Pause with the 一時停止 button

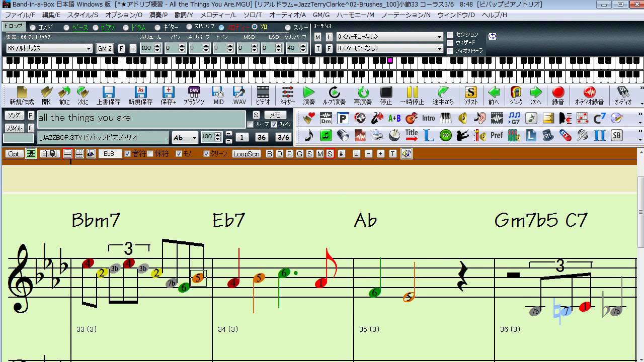pyautogui.click(x=412, y=96)
